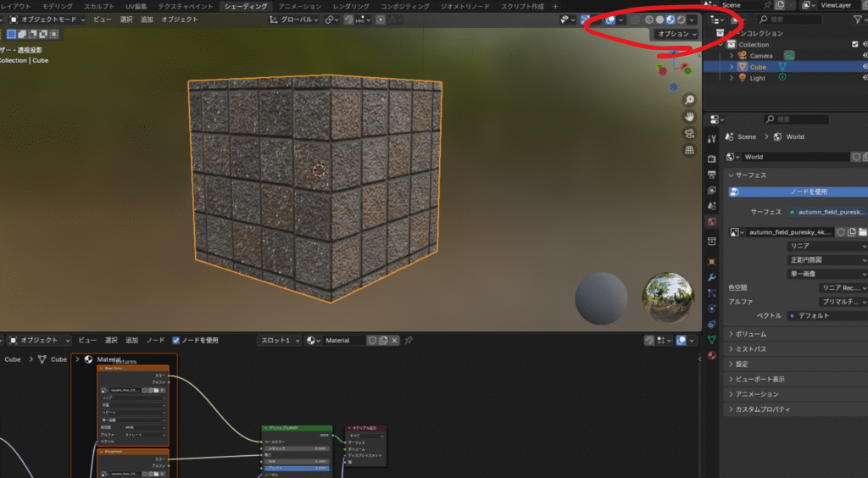Toggle X-ray display in viewport header
The height and width of the screenshot is (478, 868).
pyautogui.click(x=635, y=19)
